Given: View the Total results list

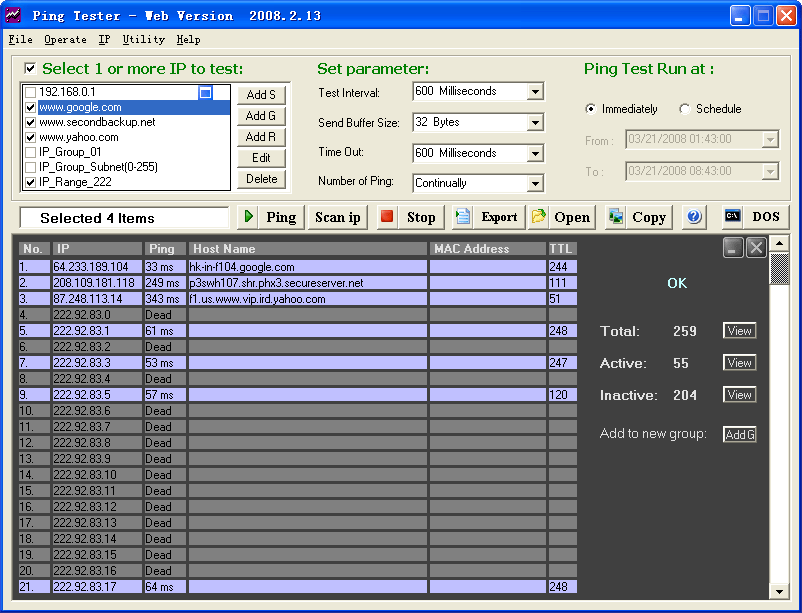Looking at the screenshot, I should coord(740,331).
